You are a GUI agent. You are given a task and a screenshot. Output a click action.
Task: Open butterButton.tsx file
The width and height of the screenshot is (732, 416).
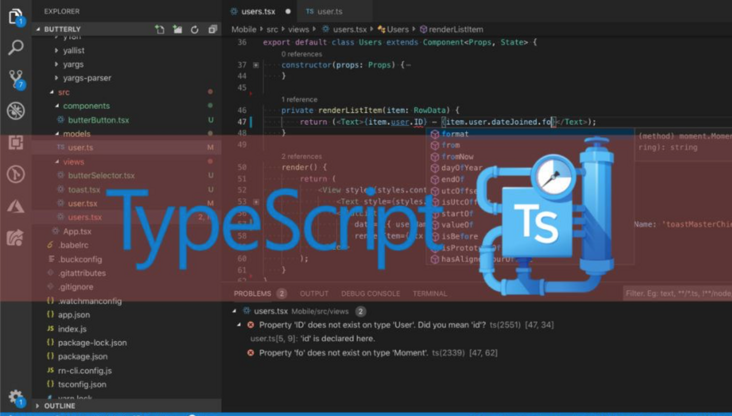click(x=99, y=120)
